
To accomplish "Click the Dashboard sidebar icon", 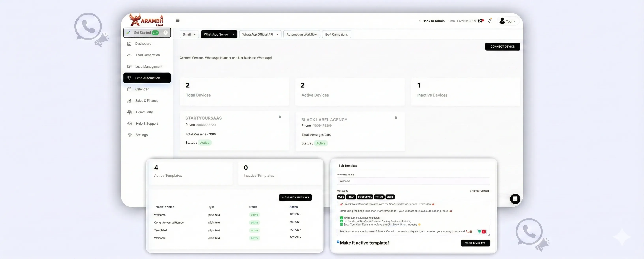I will (129, 44).
